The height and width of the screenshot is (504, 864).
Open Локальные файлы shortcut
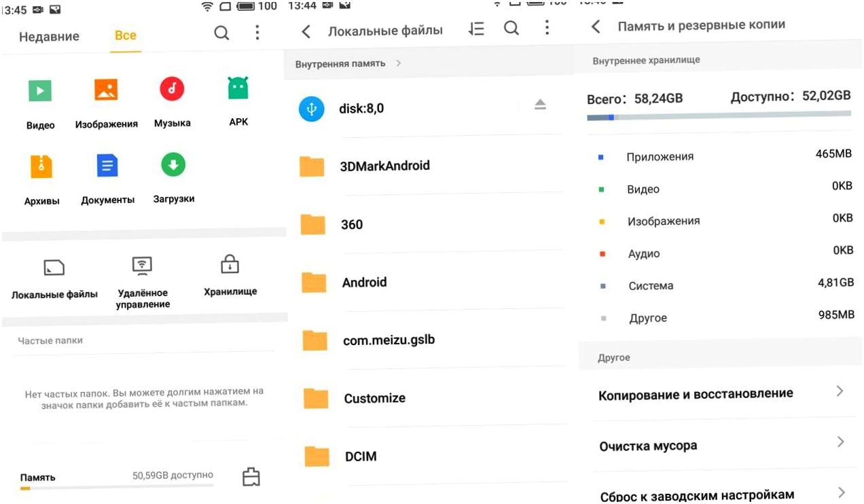(x=54, y=278)
